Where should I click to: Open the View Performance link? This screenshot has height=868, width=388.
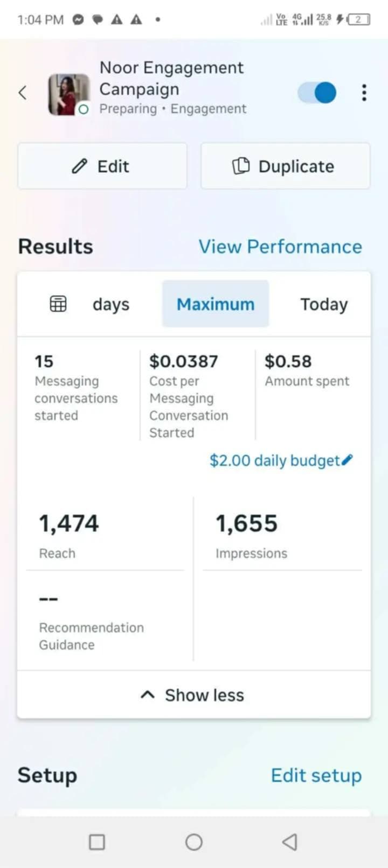click(280, 247)
